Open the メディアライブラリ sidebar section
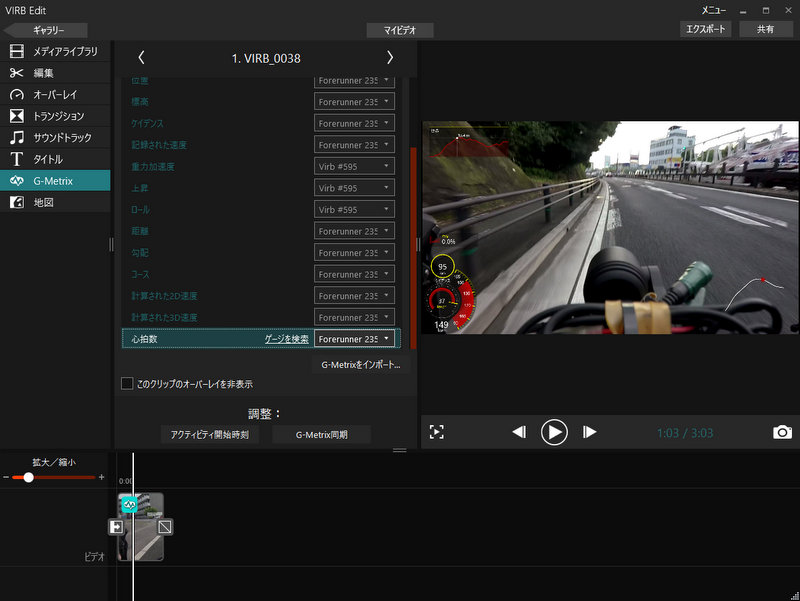The image size is (800, 601). [55, 51]
